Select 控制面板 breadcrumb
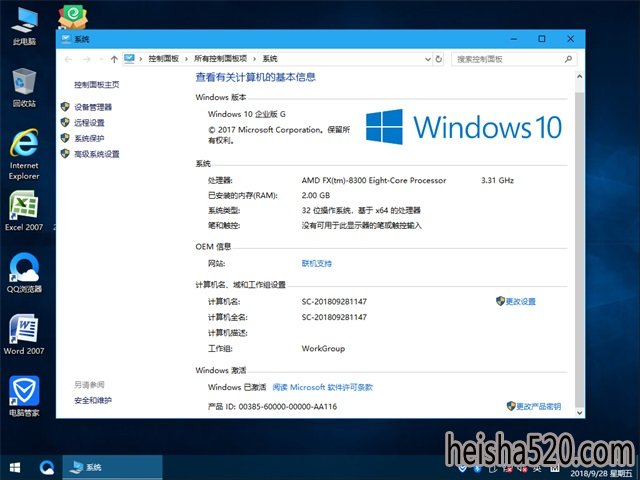The height and width of the screenshot is (480, 640). pyautogui.click(x=164, y=59)
